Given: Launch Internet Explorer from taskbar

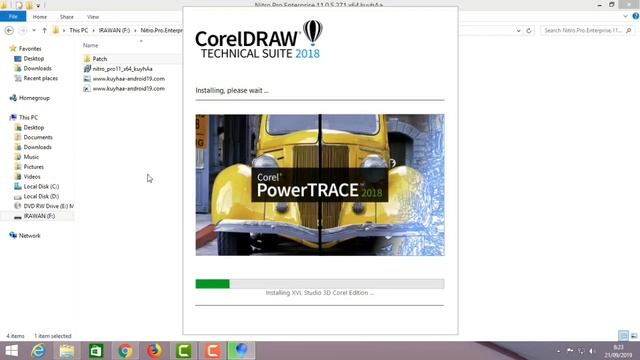Looking at the screenshot, I should point(38,351).
